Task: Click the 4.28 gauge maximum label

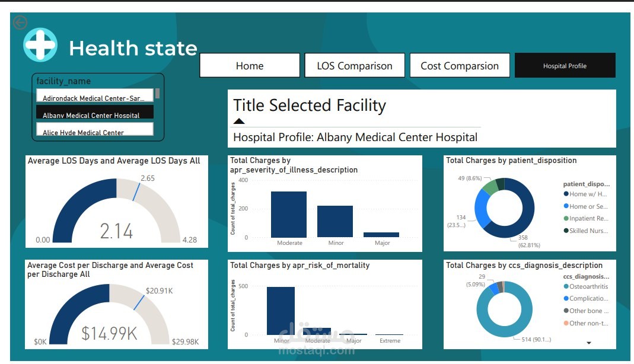Action: click(190, 240)
